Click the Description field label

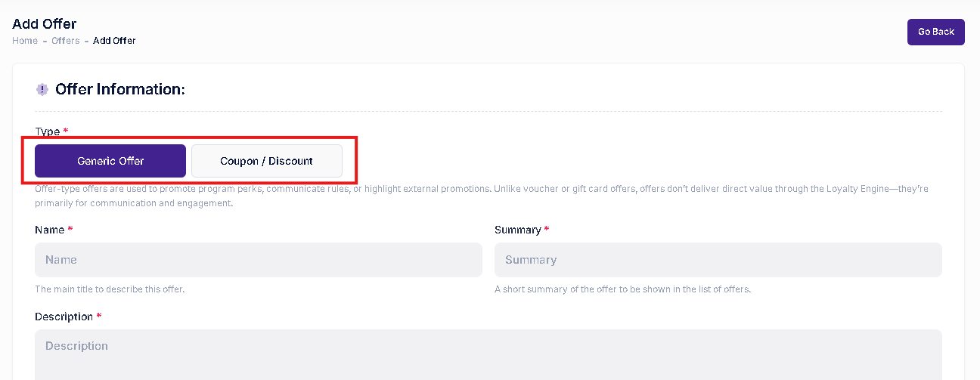(x=64, y=317)
